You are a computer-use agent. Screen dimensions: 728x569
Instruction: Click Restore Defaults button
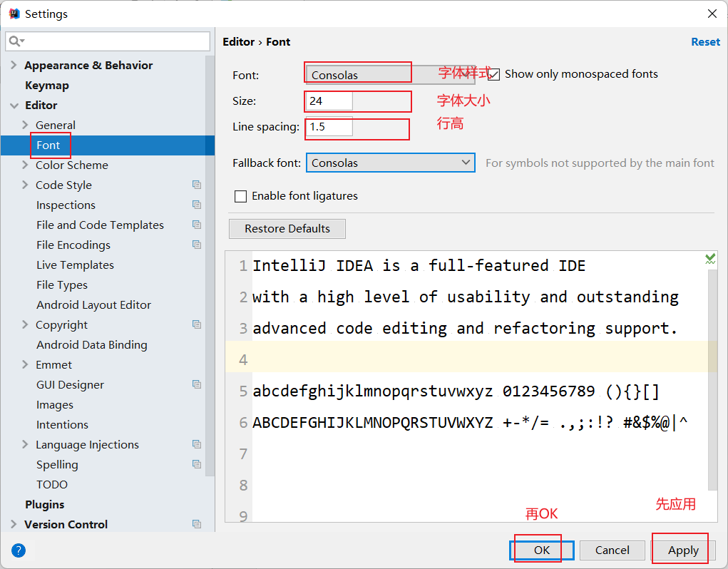(287, 229)
